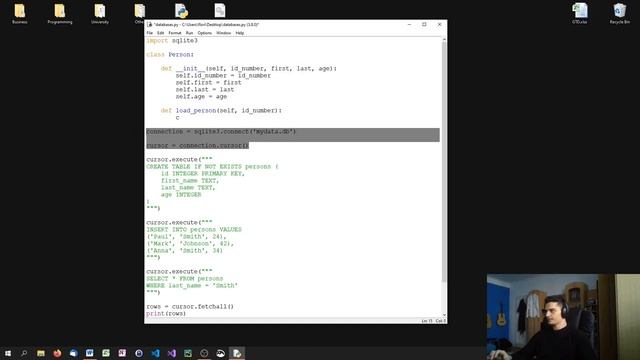Open OBS Studio from the taskbar
The image size is (640, 360).
204,353
